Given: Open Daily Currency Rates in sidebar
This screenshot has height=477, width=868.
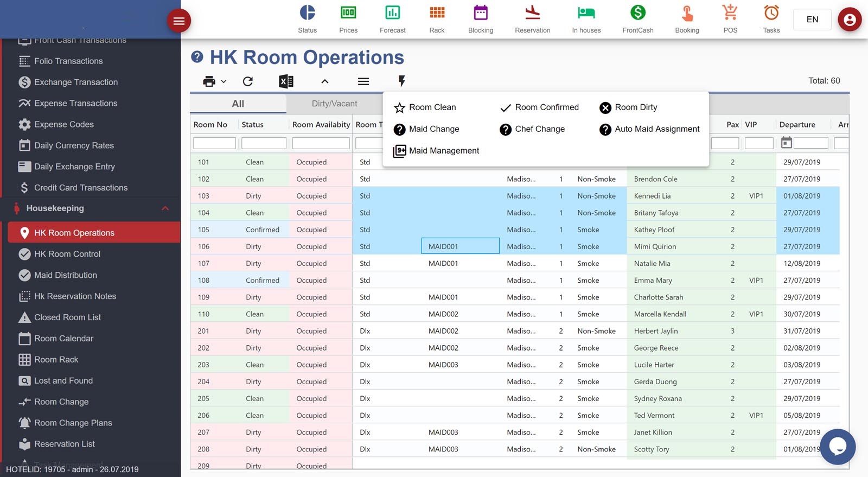Looking at the screenshot, I should (74, 146).
